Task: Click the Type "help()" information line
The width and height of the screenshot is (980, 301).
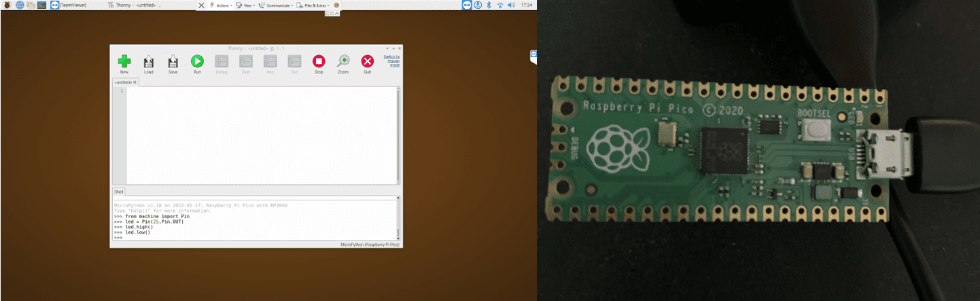Action: [162, 211]
